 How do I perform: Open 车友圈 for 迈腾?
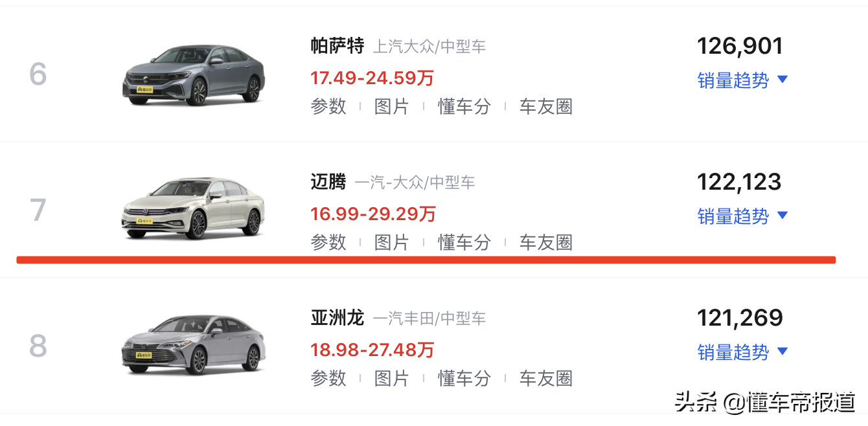(546, 242)
